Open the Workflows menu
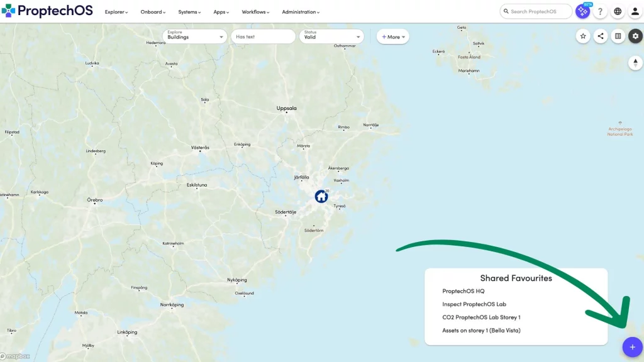644x362 pixels. pyautogui.click(x=254, y=12)
